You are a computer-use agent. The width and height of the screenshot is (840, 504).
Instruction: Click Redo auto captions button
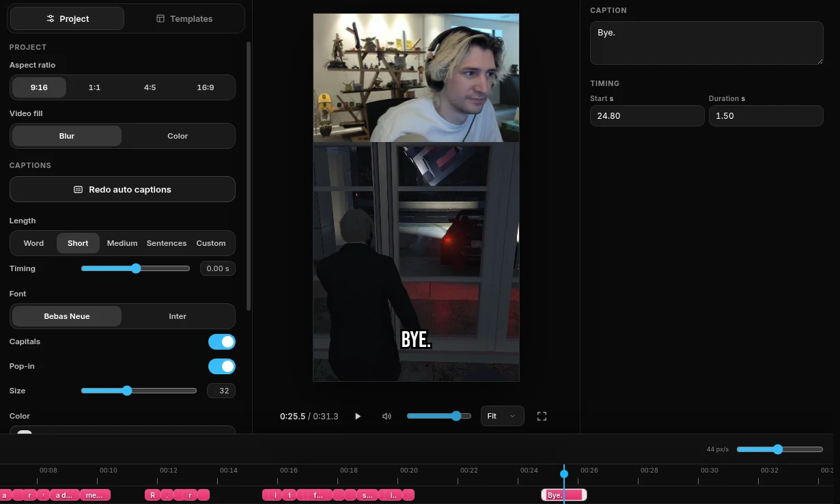pyautogui.click(x=122, y=189)
